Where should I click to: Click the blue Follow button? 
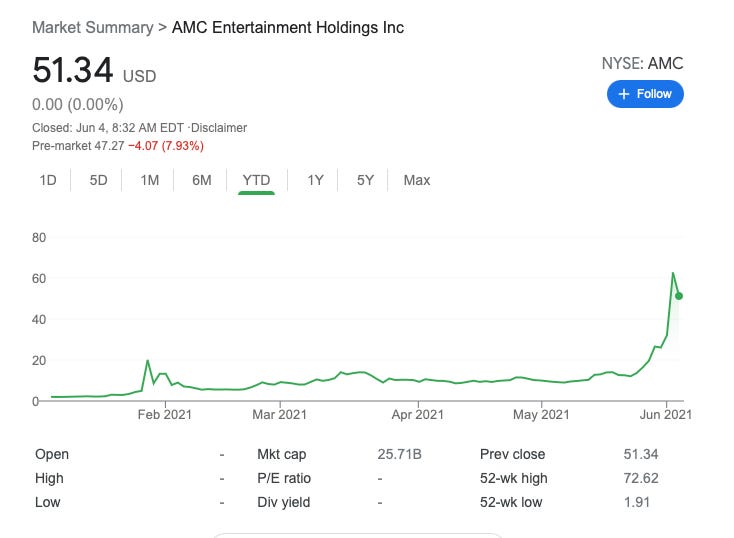click(x=645, y=94)
